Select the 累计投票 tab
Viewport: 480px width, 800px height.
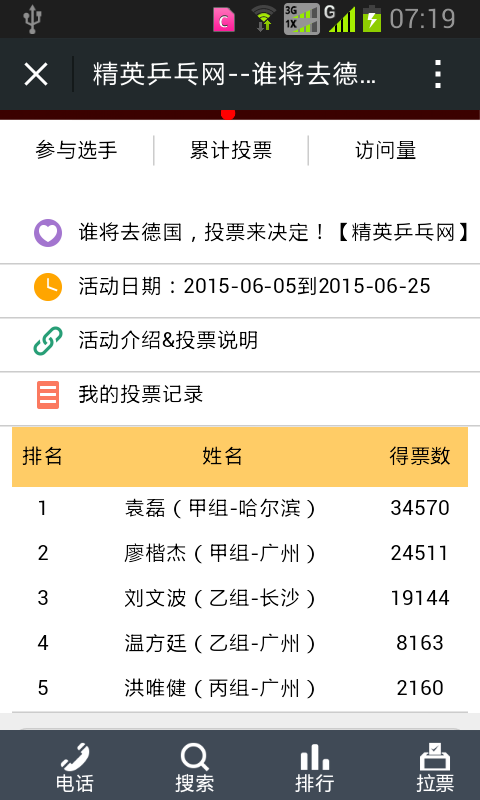tap(231, 151)
